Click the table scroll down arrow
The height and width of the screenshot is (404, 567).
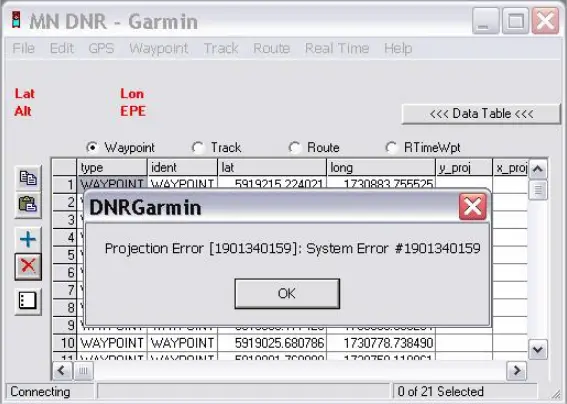[x=538, y=349]
